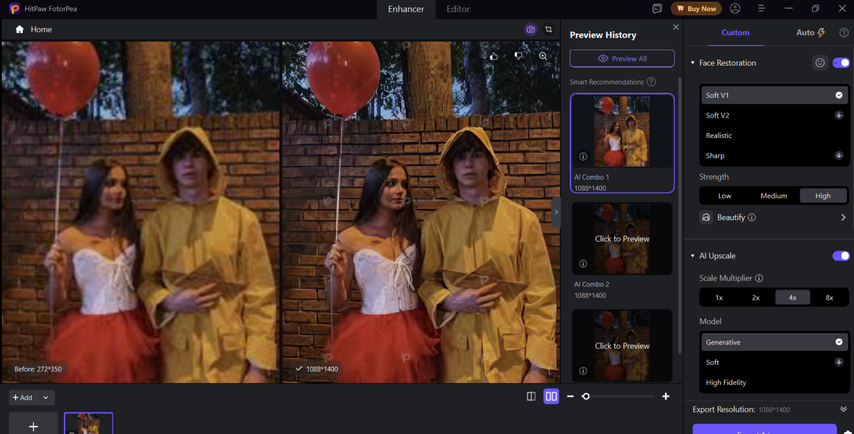Close the Preview History panel
Image resolution: width=854 pixels, height=434 pixels.
pos(676,27)
